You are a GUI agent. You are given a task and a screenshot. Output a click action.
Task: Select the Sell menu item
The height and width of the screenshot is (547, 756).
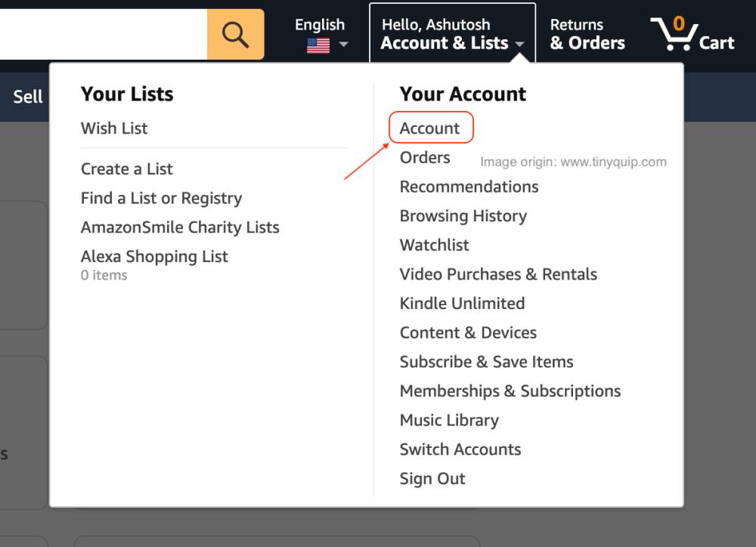tap(26, 96)
